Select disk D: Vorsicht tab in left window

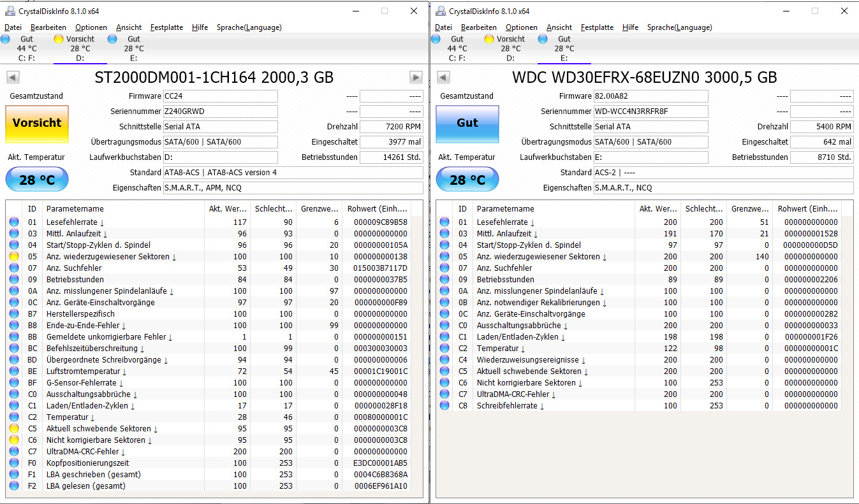[80, 48]
